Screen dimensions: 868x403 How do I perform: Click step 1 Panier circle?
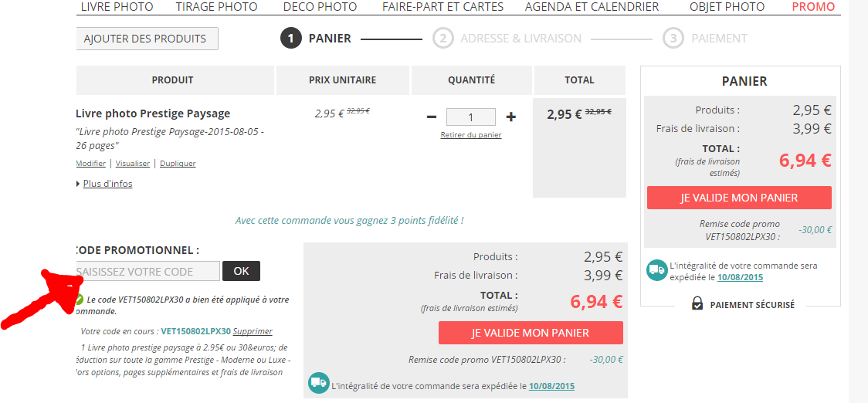(x=290, y=38)
